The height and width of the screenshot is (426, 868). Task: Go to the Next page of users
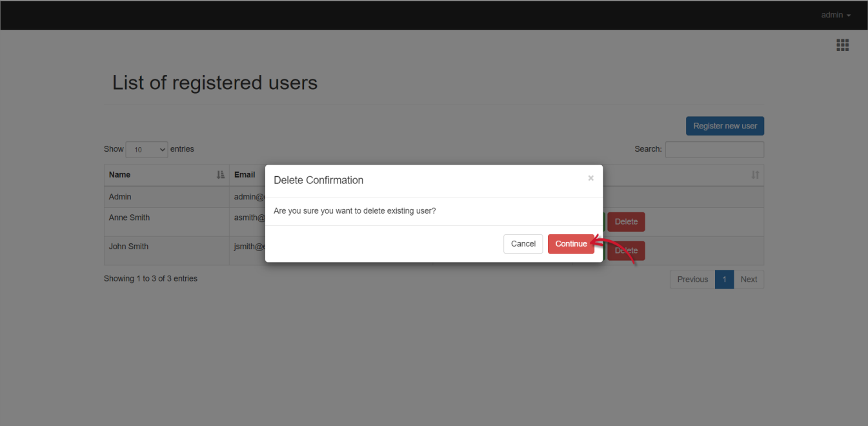(749, 279)
